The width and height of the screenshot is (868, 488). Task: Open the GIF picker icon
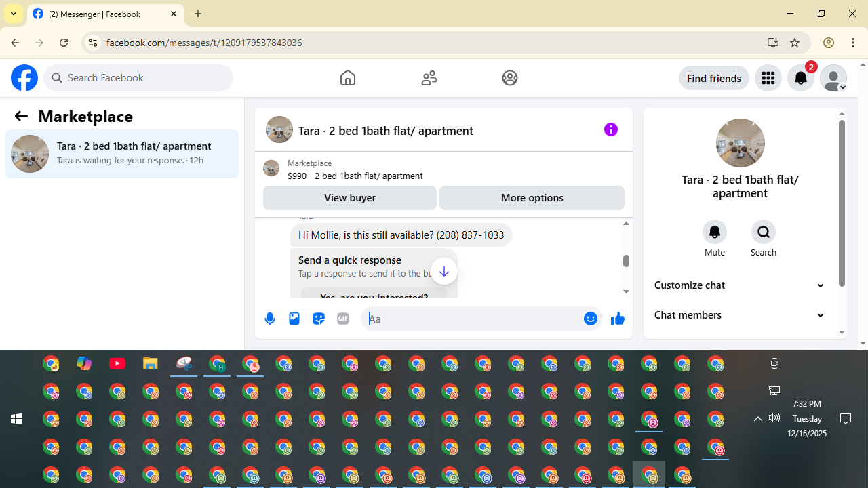(x=343, y=319)
